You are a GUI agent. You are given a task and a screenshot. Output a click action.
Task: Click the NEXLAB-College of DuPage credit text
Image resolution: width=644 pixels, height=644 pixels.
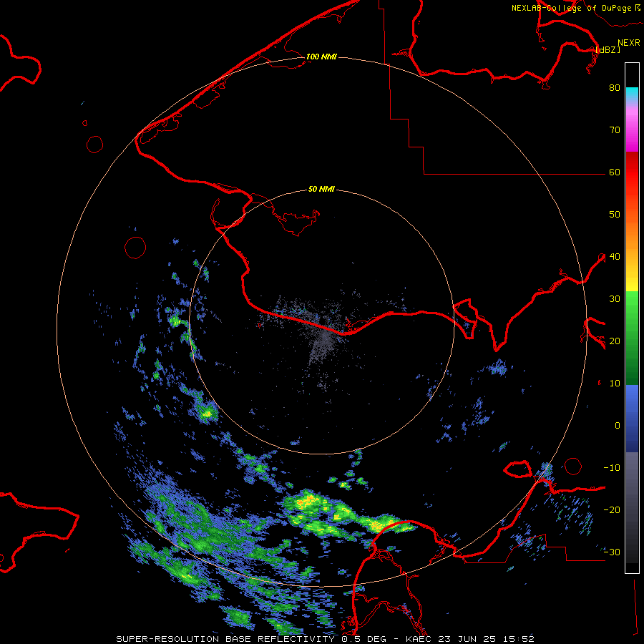[571, 8]
